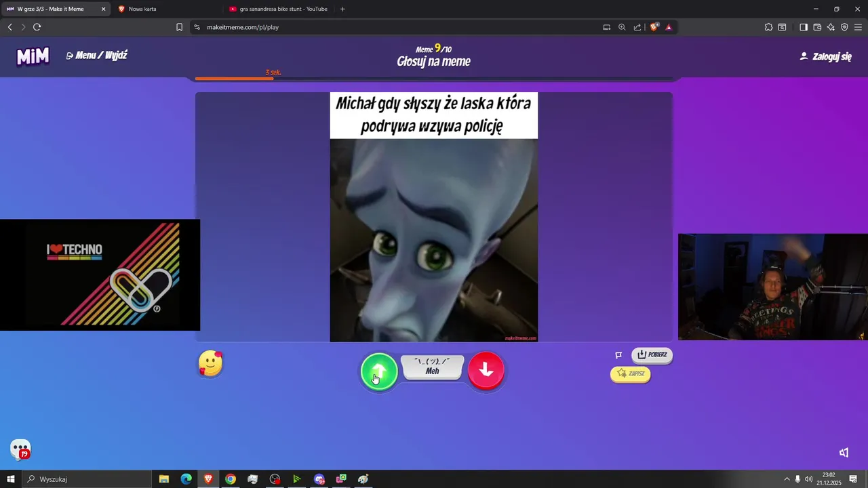Go back in browser history
The width and height of the screenshot is (868, 488).
[x=9, y=27]
